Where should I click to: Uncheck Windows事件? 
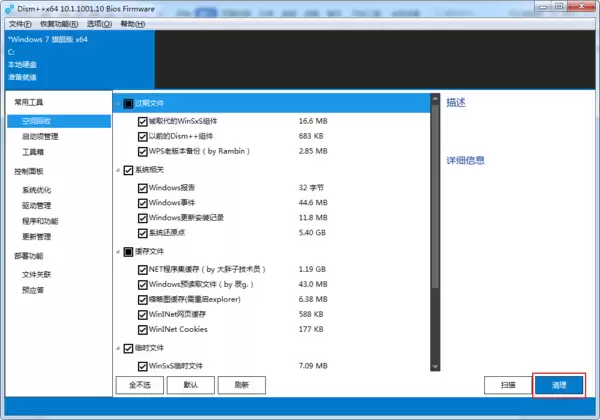[x=142, y=203]
